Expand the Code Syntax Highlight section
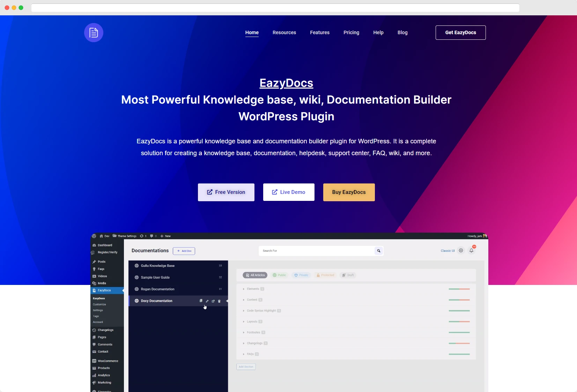 [261, 311]
